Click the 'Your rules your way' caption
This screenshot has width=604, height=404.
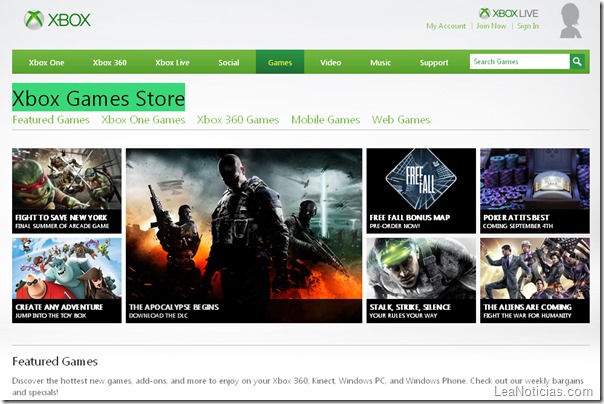[x=403, y=316]
